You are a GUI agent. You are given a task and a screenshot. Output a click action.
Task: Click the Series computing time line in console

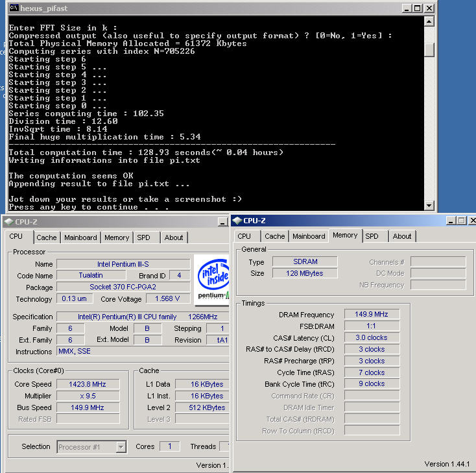point(86,114)
